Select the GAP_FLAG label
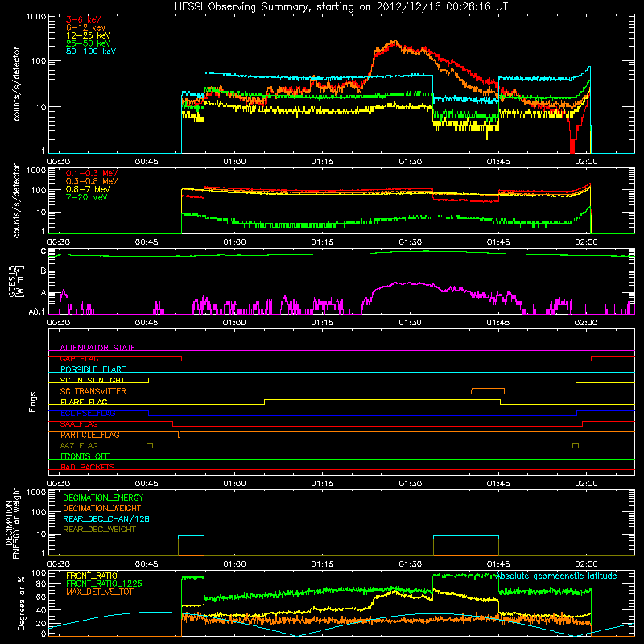This screenshot has width=644, height=644. pyautogui.click(x=80, y=358)
